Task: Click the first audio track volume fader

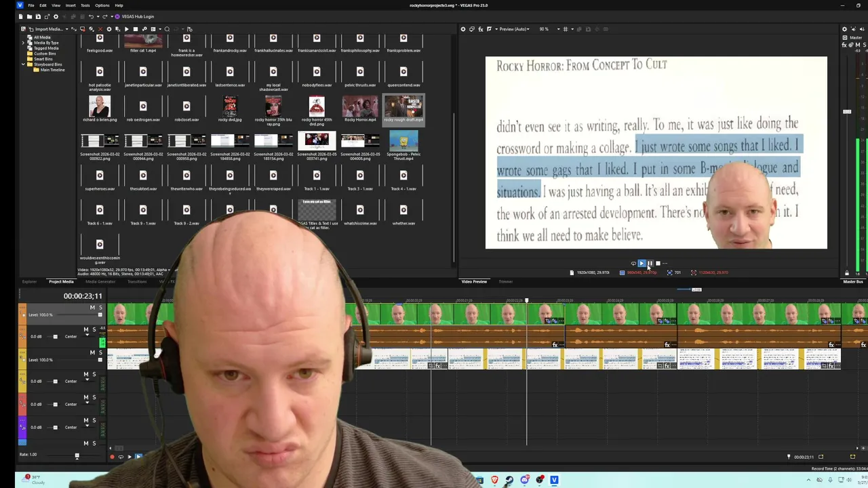Action: point(55,336)
